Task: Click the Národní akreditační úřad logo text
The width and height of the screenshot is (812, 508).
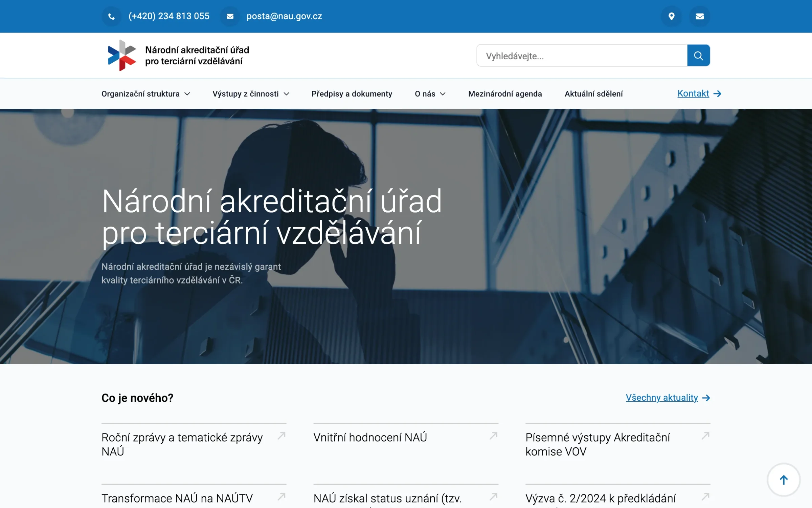Action: click(x=197, y=56)
